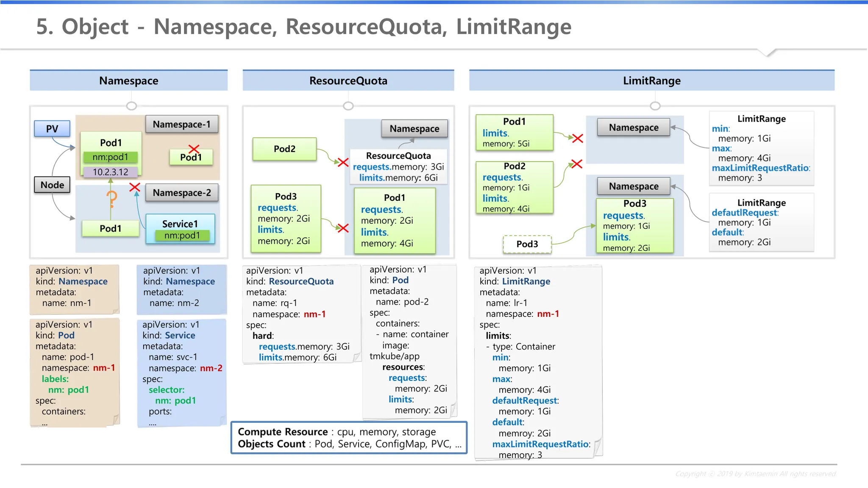
Task: Click the red X beside Pod3 in ResourceQuota
Action: pyautogui.click(x=343, y=228)
